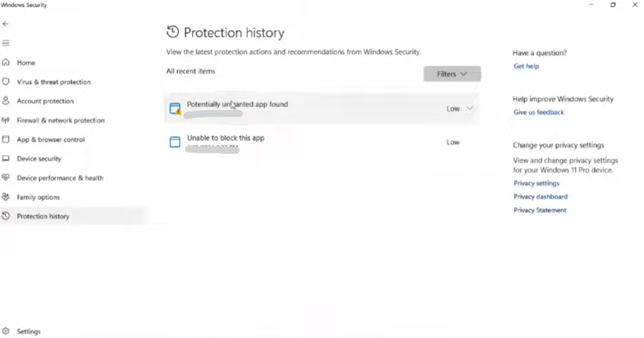The height and width of the screenshot is (338, 644).
Task: Click the Device performance & health heart icon
Action: point(6,178)
